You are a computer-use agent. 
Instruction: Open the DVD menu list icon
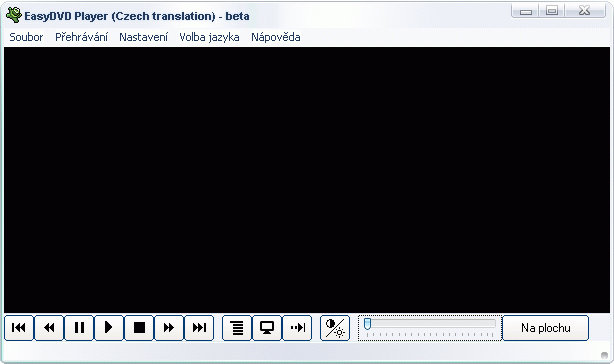237,328
